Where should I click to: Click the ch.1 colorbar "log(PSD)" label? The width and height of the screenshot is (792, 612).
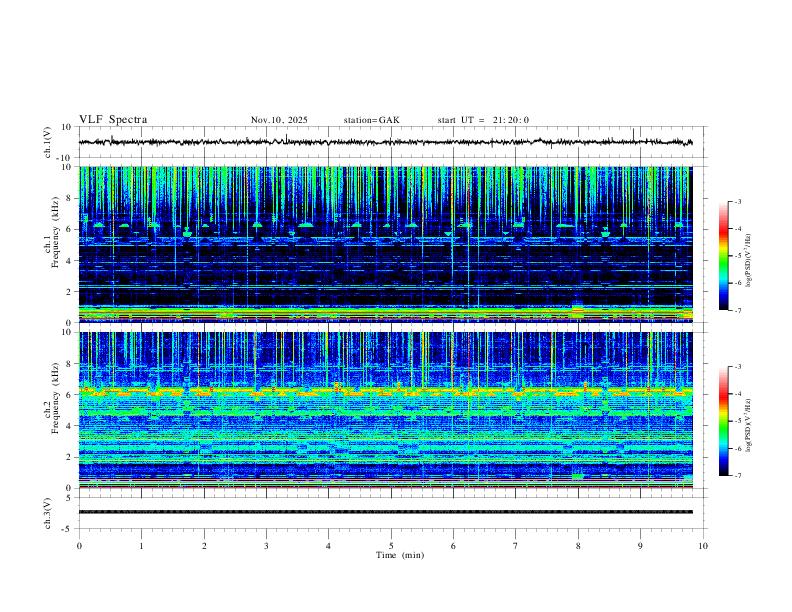click(x=749, y=261)
